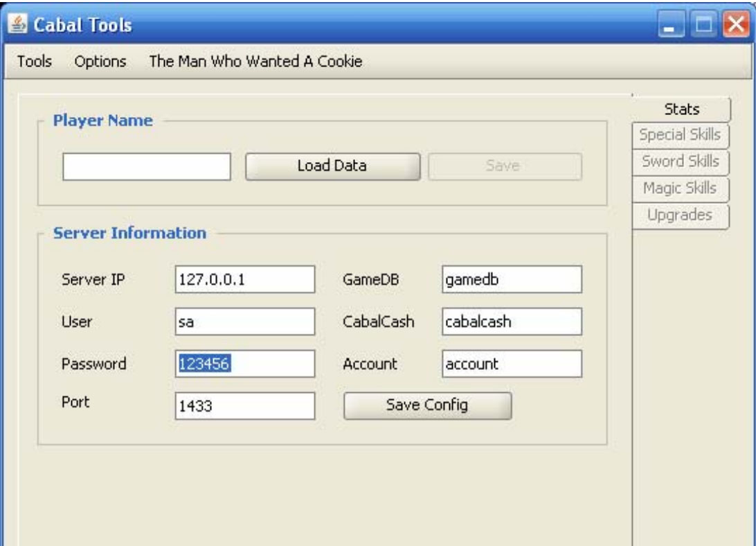This screenshot has width=756, height=546.
Task: Click the Player Name group heading
Action: tap(102, 120)
